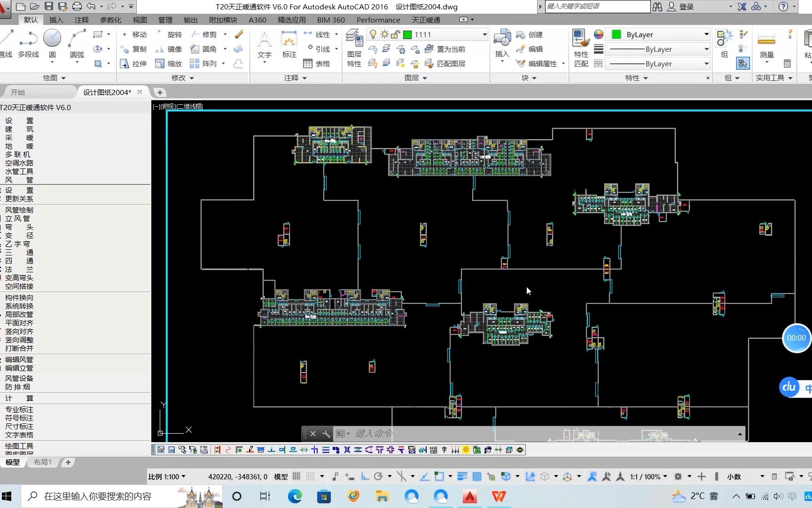Click the Mirror (镜像) tool
Viewport: 812px width, 508px height.
[169, 49]
